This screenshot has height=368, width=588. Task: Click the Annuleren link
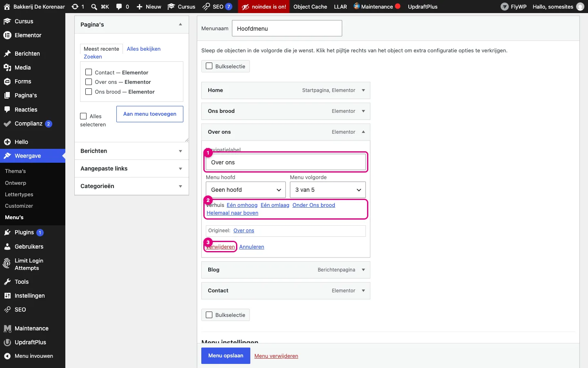click(252, 247)
